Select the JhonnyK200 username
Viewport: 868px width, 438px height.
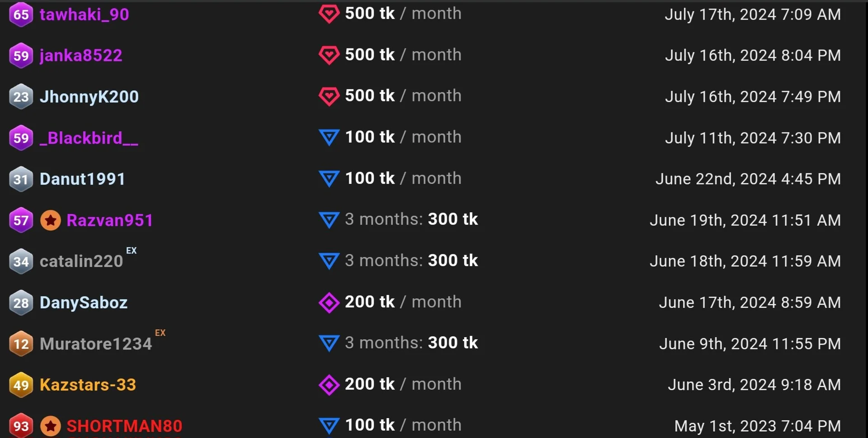(x=89, y=97)
